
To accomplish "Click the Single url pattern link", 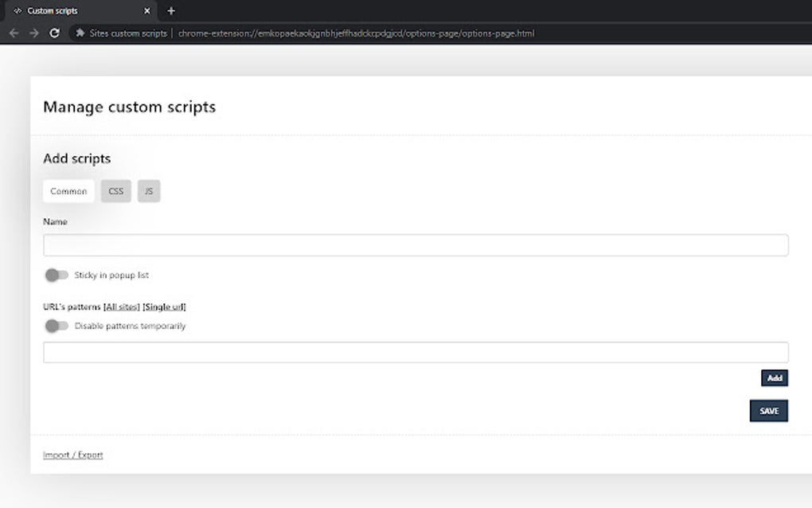I will 164,307.
